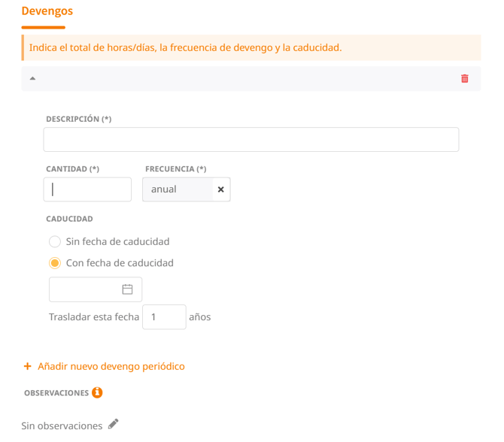Screen dimensions: 504x442
Task: Click the plus icon beside Añadir nuevo devengo
Action: [28, 366]
